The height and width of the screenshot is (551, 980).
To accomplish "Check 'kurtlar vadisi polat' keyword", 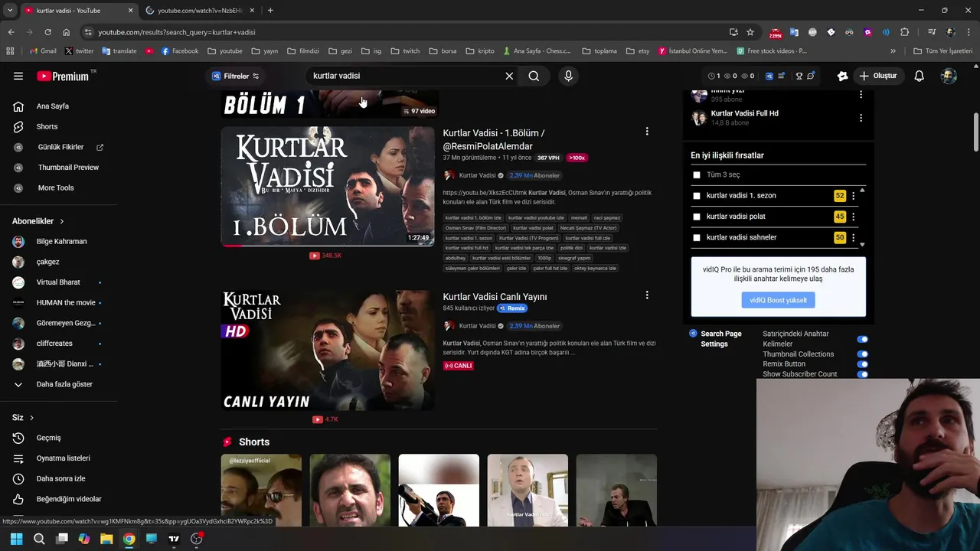I will pos(697,217).
